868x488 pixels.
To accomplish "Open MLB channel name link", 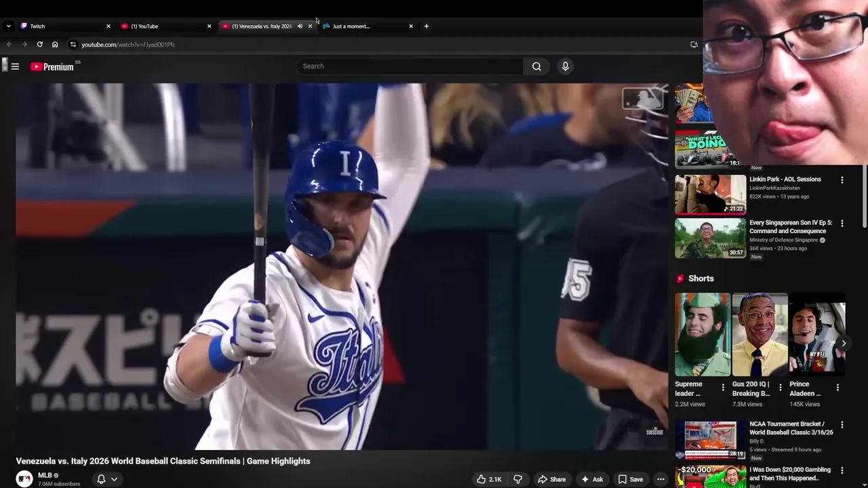I will tap(45, 476).
